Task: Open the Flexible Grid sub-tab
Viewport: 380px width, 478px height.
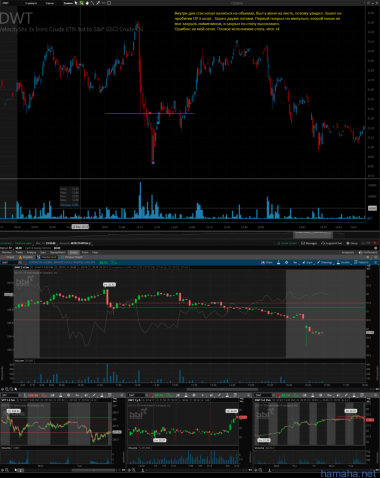Action: [47, 257]
